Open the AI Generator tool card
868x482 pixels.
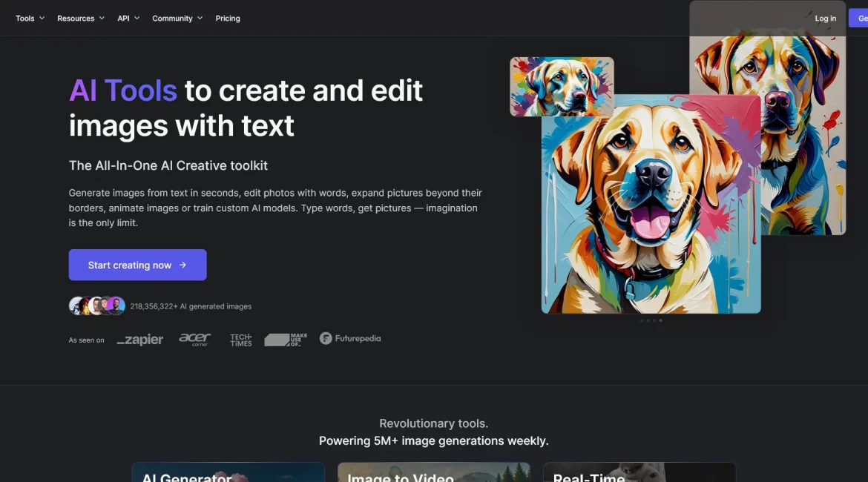coord(228,472)
